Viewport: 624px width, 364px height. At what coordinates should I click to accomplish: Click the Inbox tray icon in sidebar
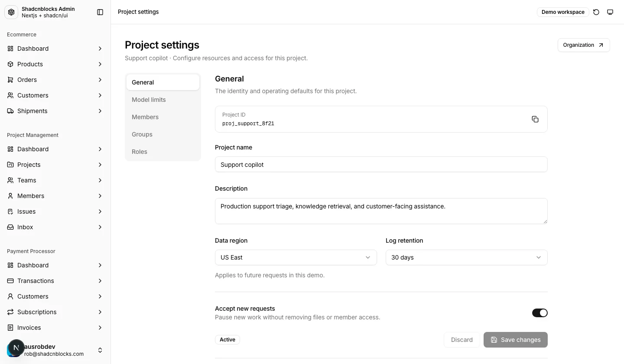pyautogui.click(x=10, y=227)
